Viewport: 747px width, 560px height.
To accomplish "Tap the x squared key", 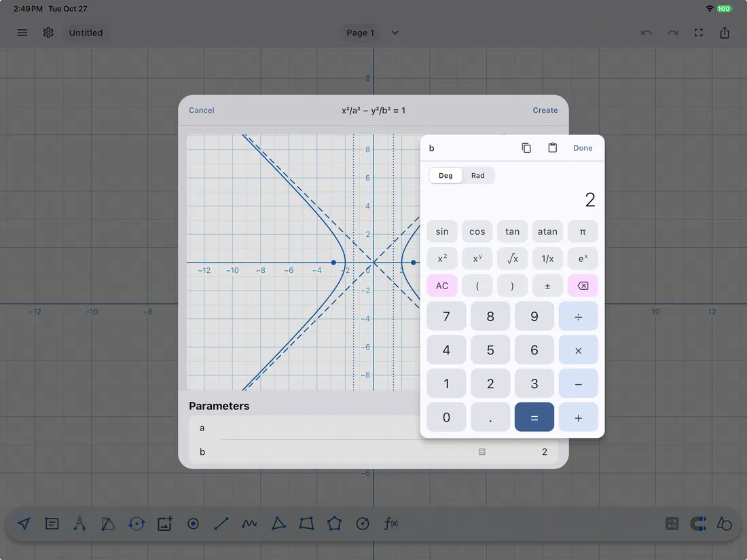I will tap(442, 259).
